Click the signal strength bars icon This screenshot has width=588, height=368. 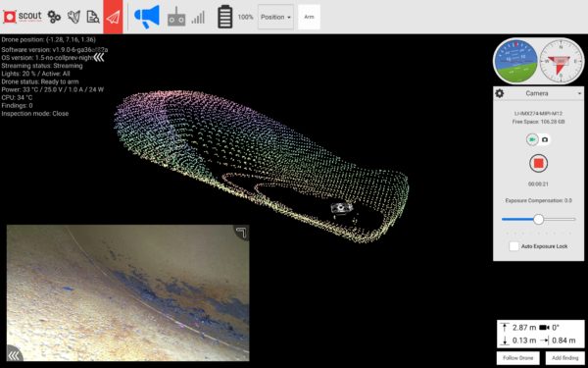[198, 18]
